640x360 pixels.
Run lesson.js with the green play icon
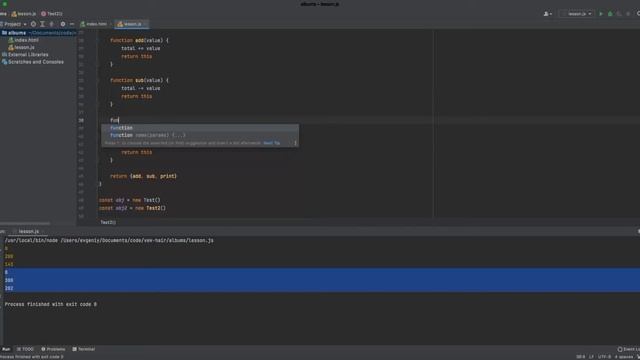601,14
